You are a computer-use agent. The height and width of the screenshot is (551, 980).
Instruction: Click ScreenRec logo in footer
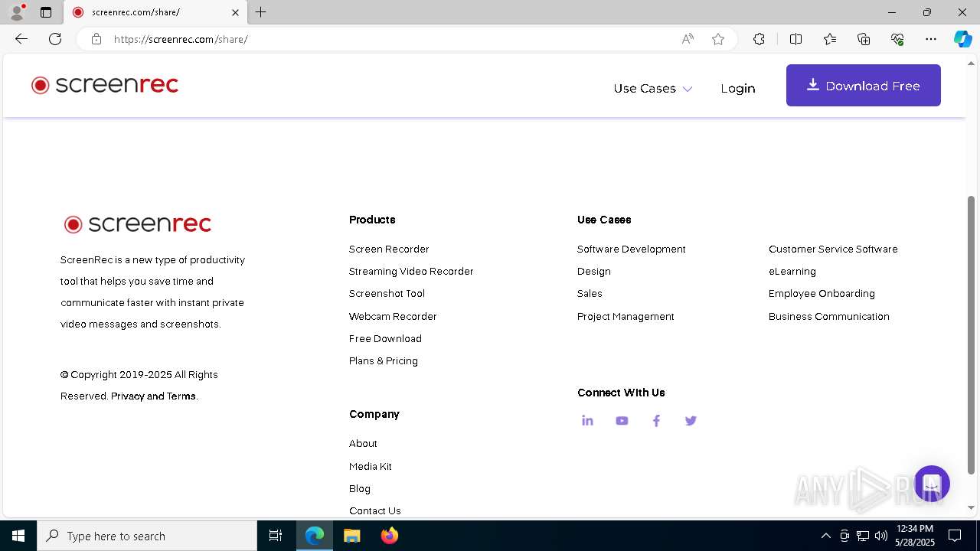tap(138, 224)
